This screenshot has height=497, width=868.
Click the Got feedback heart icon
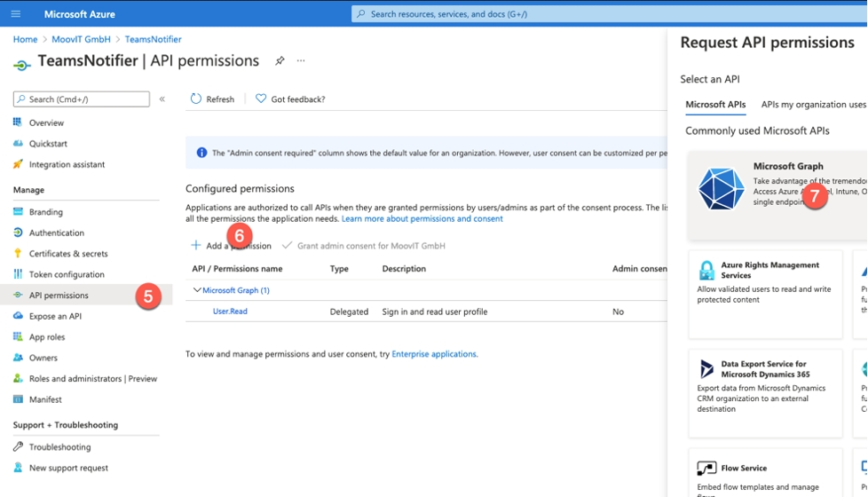click(261, 99)
